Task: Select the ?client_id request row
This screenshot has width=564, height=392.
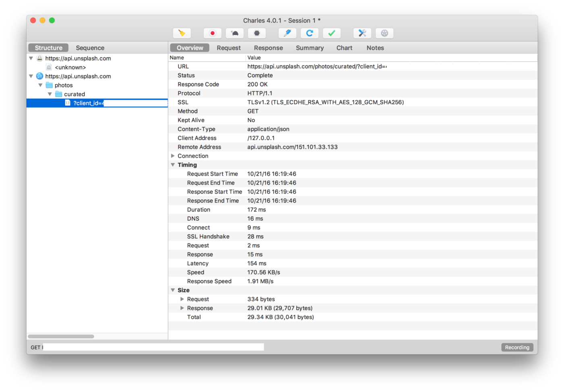Action: [x=97, y=103]
